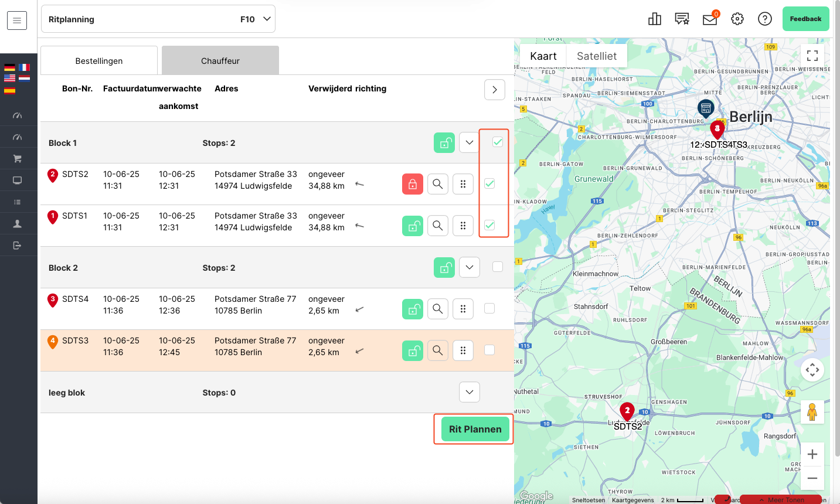This screenshot has width=840, height=504.
Task: Uncheck the SDTS2 row checkbox
Action: [489, 183]
